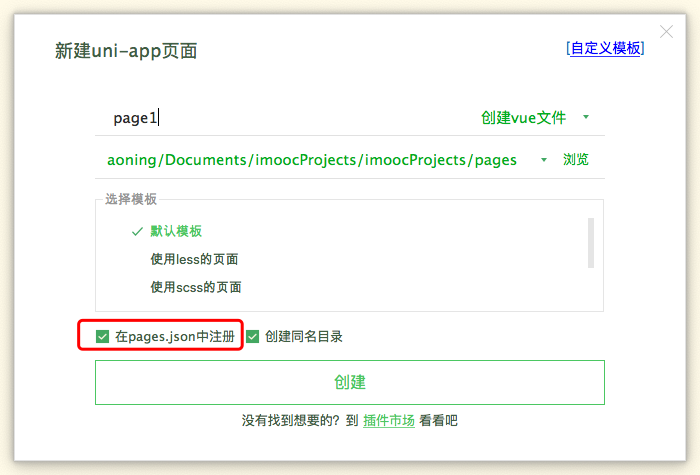
Task: Expand the path history dropdown arrow
Action: pos(543,160)
